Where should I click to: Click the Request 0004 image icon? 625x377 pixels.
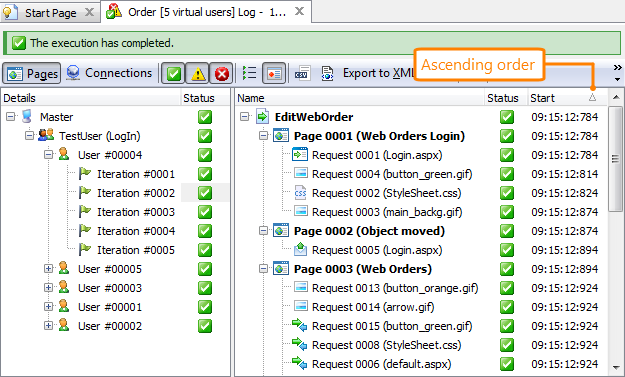(x=301, y=173)
